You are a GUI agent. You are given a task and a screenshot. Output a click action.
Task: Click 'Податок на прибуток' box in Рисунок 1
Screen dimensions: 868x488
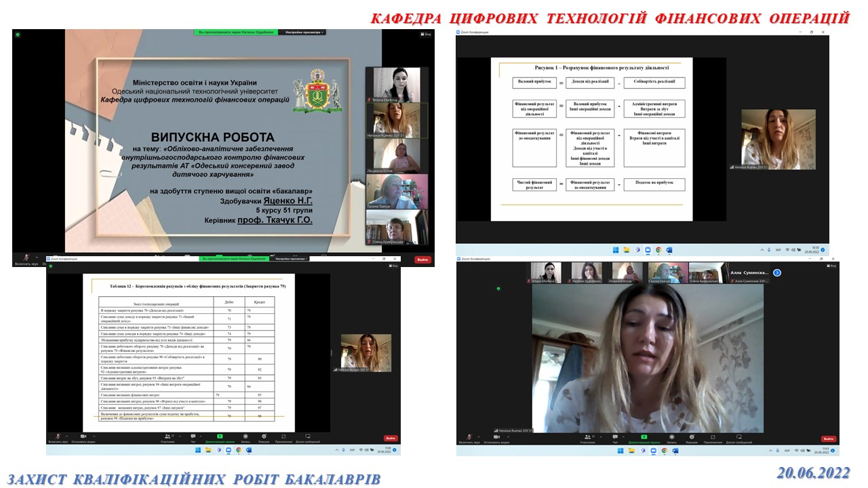(x=654, y=184)
